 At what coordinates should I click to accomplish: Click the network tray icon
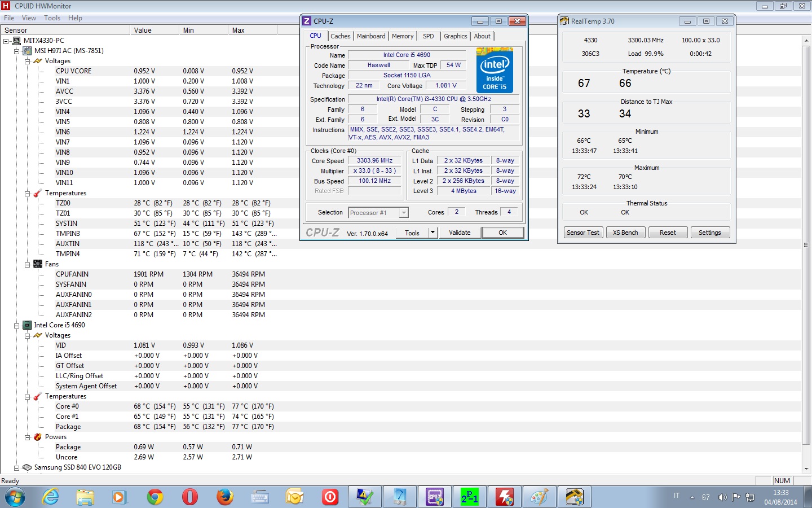point(750,497)
